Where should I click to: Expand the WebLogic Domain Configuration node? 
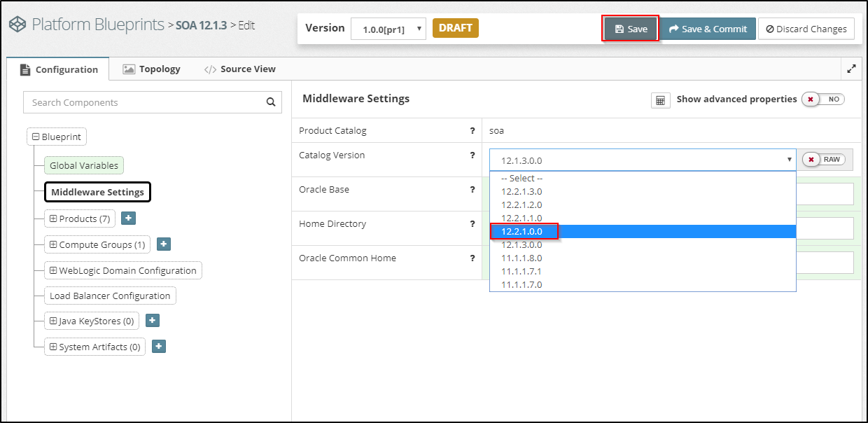[53, 270]
